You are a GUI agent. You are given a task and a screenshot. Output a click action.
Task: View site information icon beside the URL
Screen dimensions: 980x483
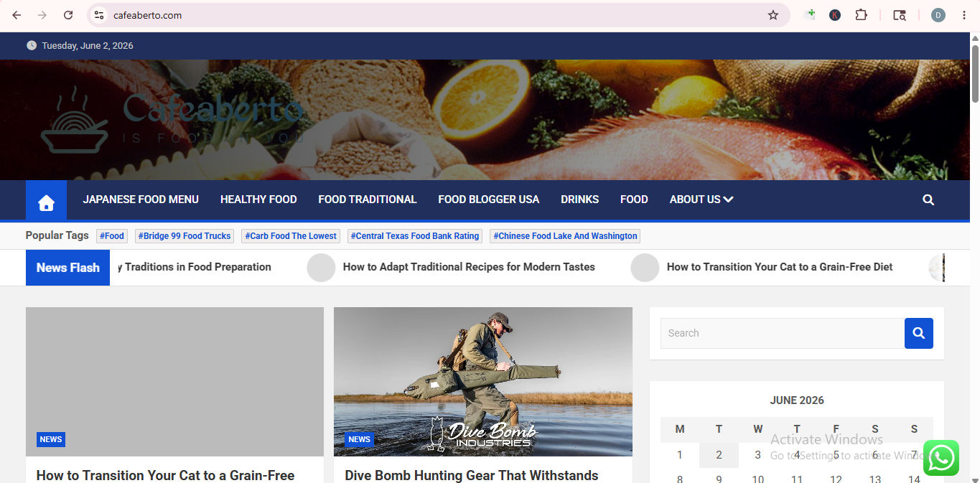point(99,15)
